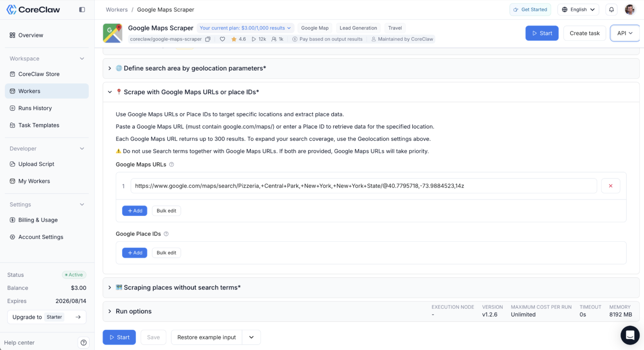Open Account Settings

(x=47, y=237)
